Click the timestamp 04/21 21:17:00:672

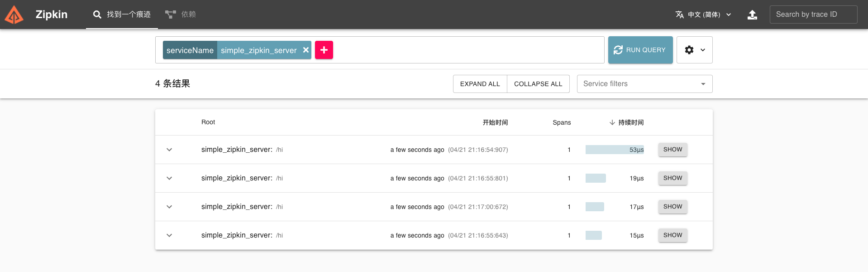point(478,207)
